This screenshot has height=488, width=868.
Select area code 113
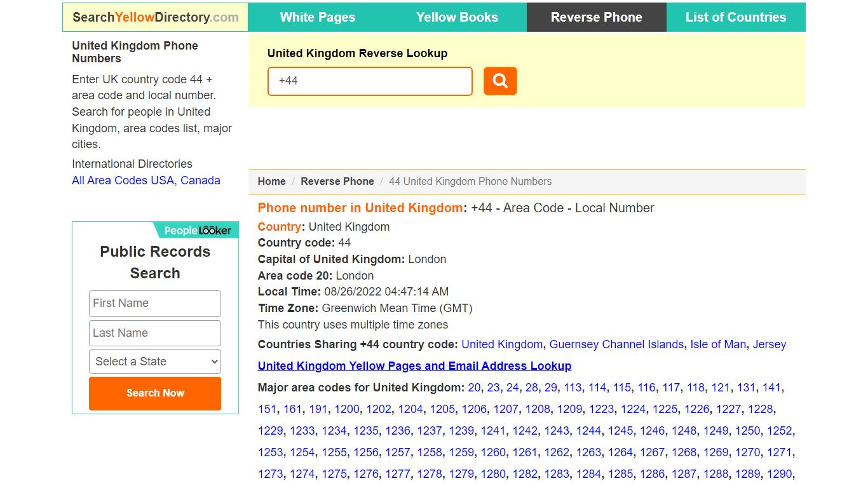[x=573, y=388]
